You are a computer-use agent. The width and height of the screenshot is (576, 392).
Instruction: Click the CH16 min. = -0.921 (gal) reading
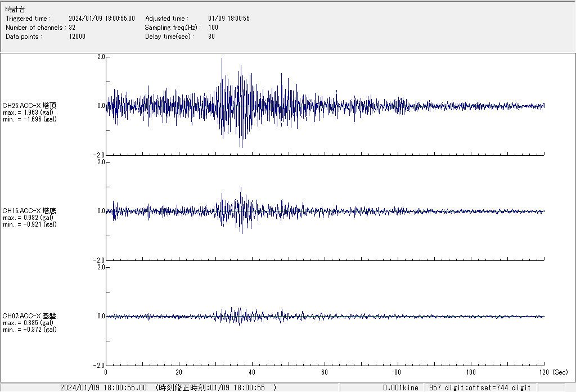click(29, 224)
